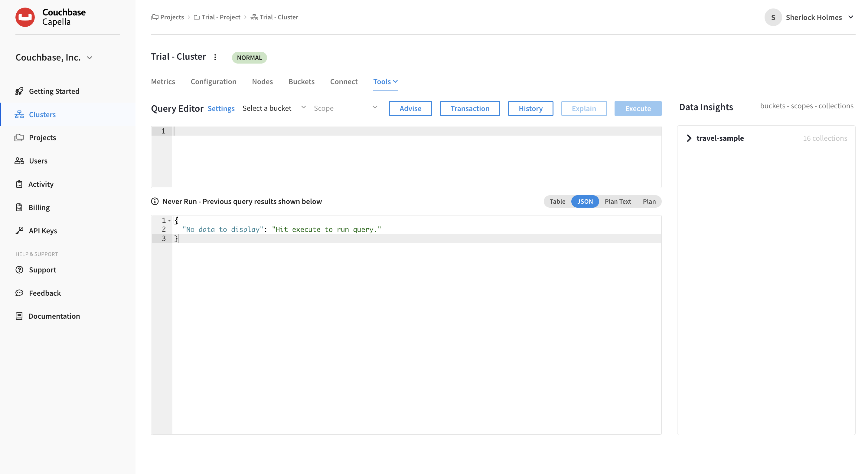Screen dimensions: 868x474
Task: Open the Select a bucket dropdown
Action: [274, 108]
